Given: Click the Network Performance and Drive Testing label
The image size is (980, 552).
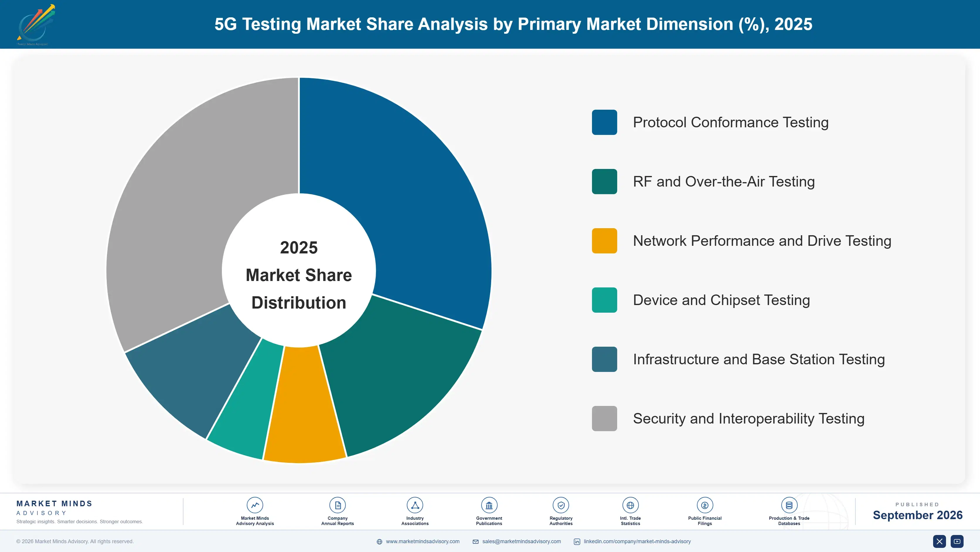Looking at the screenshot, I should tap(762, 241).
